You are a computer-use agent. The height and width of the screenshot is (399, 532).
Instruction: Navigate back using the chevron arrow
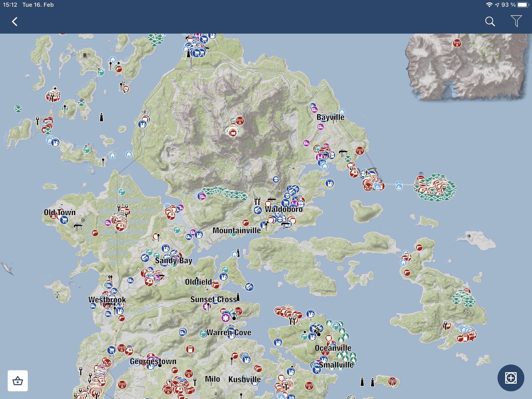15,22
